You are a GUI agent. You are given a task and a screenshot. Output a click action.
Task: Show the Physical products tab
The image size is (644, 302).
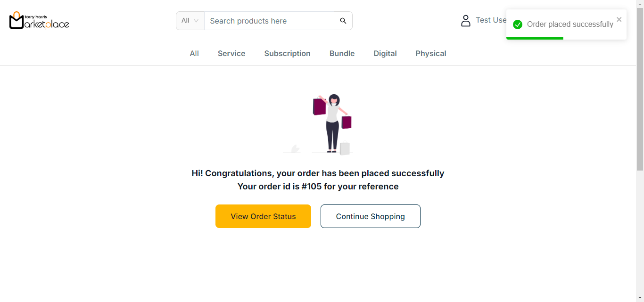click(x=431, y=54)
